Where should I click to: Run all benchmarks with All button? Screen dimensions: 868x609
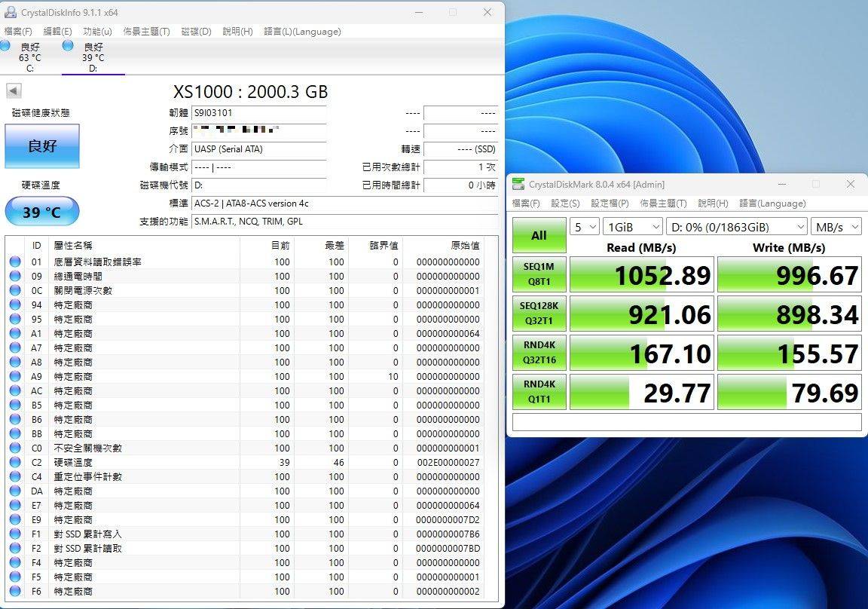point(539,236)
